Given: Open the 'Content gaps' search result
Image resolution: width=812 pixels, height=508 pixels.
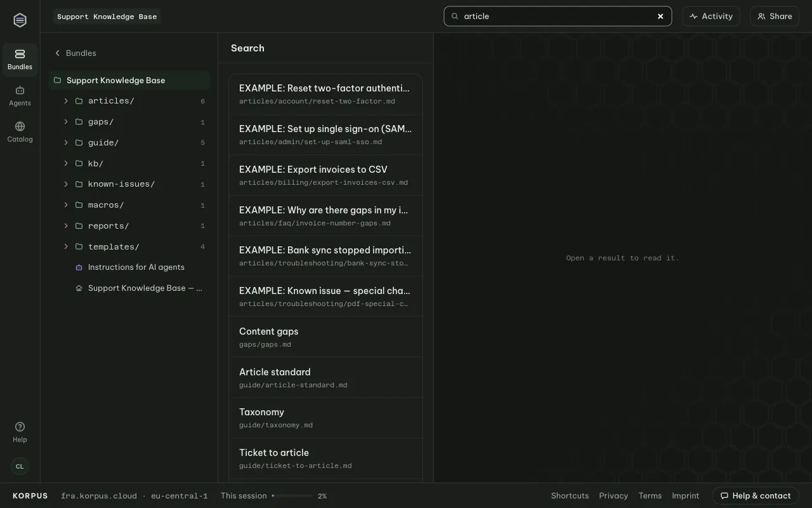Looking at the screenshot, I should 325,337.
